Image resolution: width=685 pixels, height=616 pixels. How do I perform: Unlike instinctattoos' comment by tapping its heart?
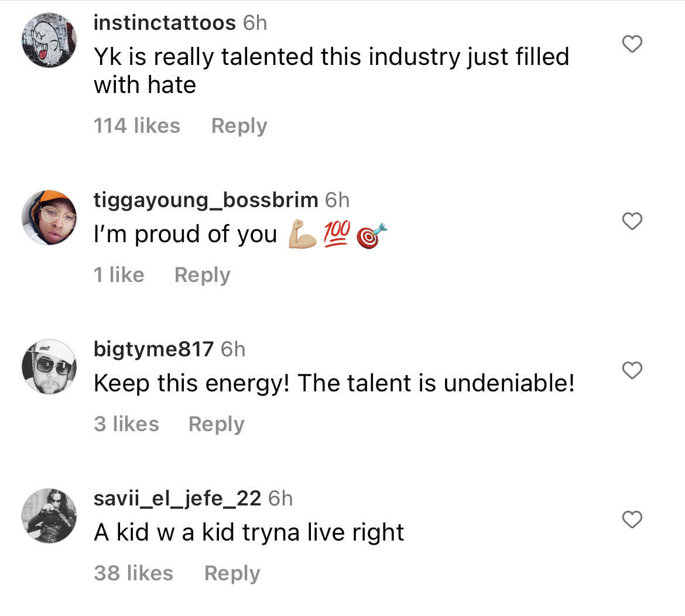(632, 43)
